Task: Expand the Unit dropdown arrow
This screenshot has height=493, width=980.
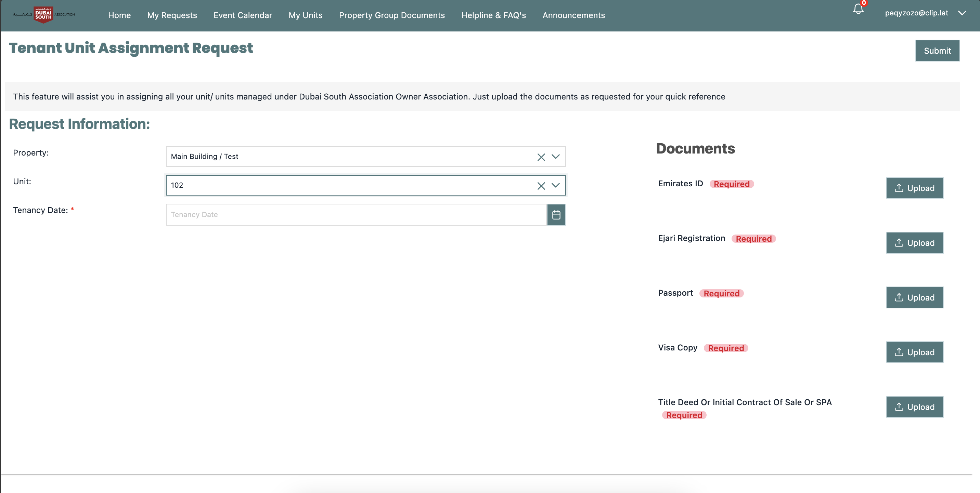Action: tap(556, 185)
